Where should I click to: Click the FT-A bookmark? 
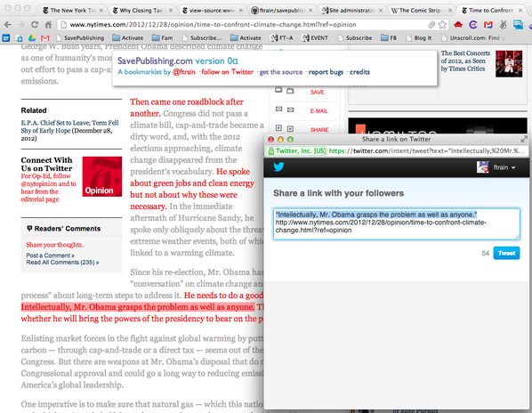coord(282,38)
